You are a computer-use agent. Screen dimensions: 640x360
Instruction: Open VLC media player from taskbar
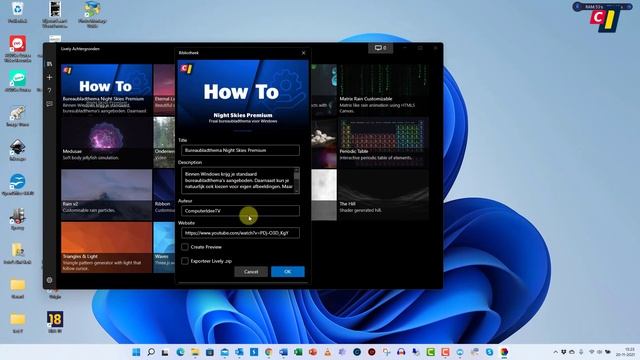327,352
